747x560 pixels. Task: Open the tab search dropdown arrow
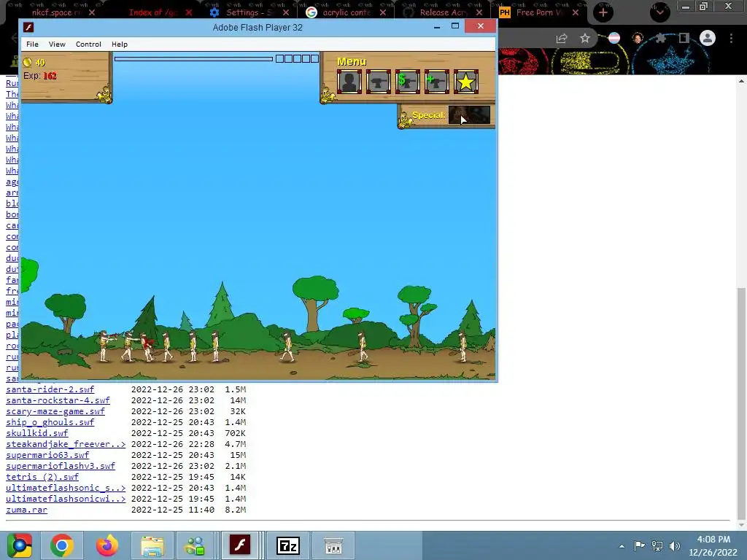(659, 12)
